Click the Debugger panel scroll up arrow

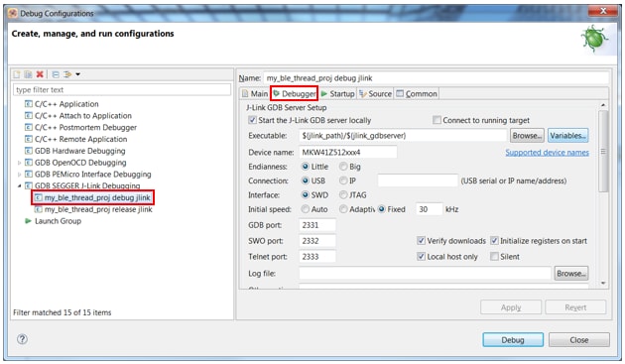[x=603, y=105]
